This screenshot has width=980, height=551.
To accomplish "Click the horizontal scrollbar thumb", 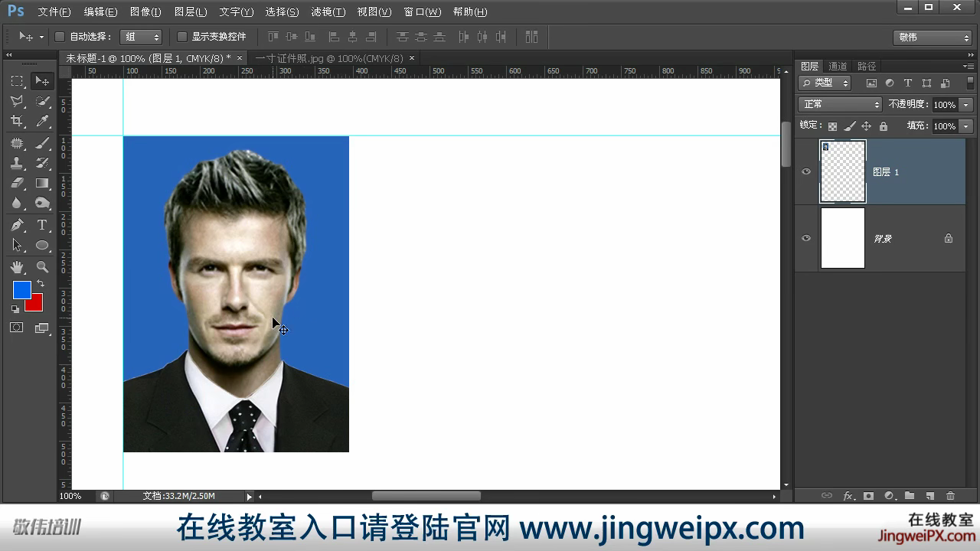I will pyautogui.click(x=426, y=496).
